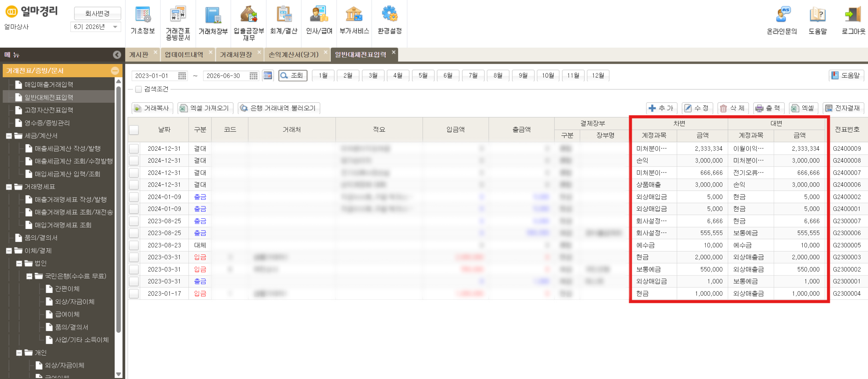868x379 pixels.
Task: Check the row for voucher G2300003
Action: point(134,257)
